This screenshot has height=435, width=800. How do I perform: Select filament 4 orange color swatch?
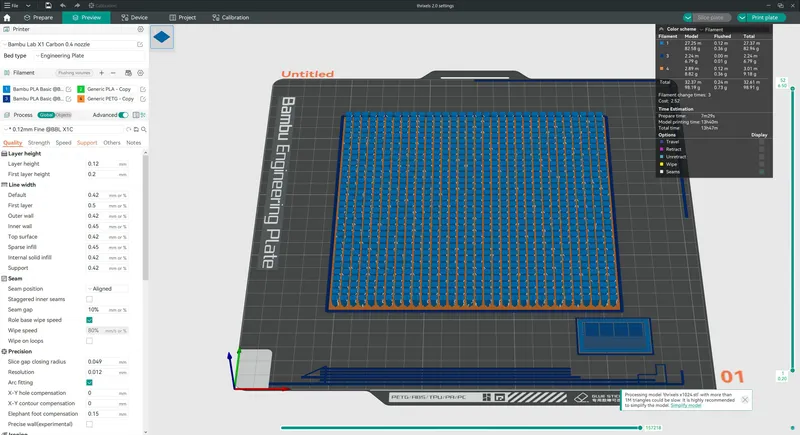pos(81,99)
